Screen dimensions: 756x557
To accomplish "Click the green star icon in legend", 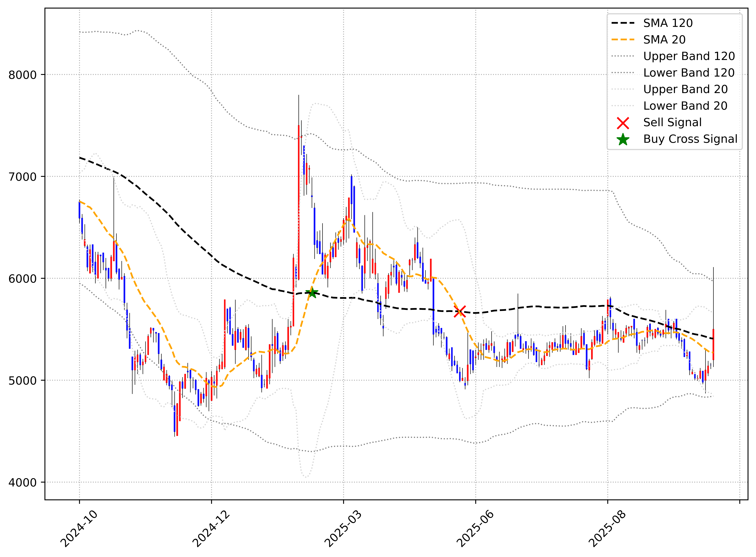I will click(623, 140).
